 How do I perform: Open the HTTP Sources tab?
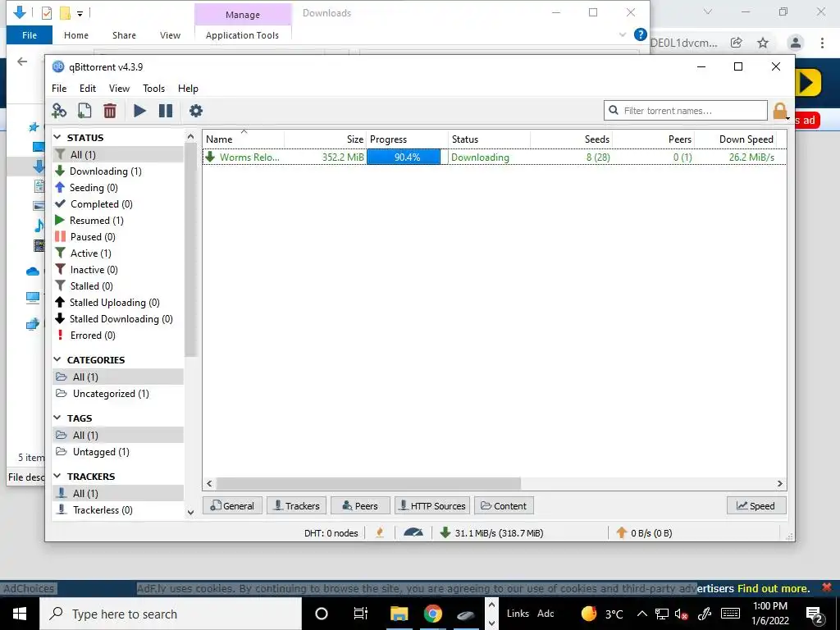pos(432,505)
